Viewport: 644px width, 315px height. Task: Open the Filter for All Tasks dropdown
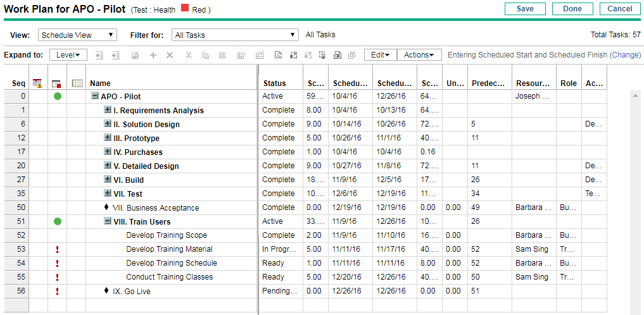point(235,35)
